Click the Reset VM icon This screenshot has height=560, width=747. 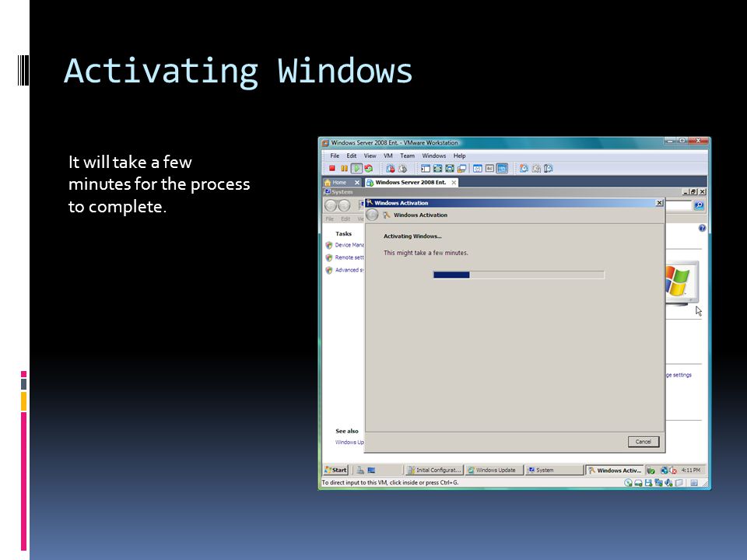[x=369, y=168]
